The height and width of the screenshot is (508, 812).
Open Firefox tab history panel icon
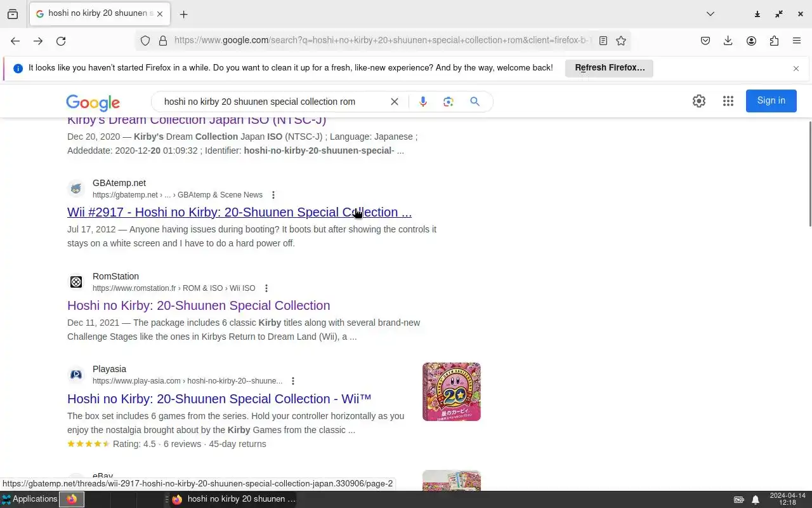pos(13,14)
